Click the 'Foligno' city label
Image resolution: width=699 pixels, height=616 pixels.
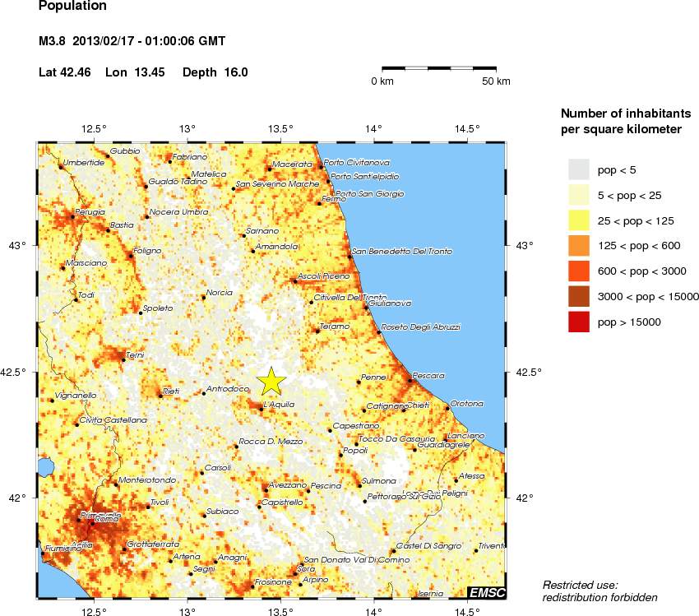coord(147,251)
